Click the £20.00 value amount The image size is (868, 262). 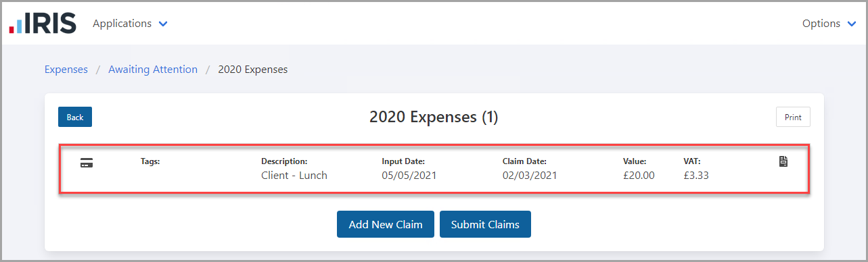pos(639,176)
